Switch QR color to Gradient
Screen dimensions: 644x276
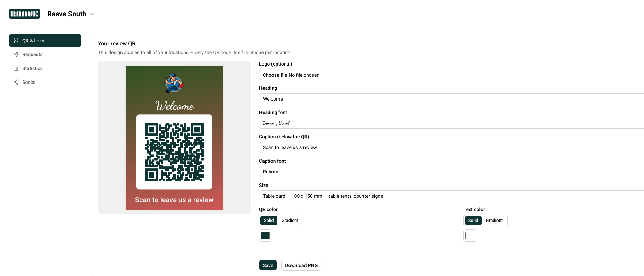(x=290, y=221)
